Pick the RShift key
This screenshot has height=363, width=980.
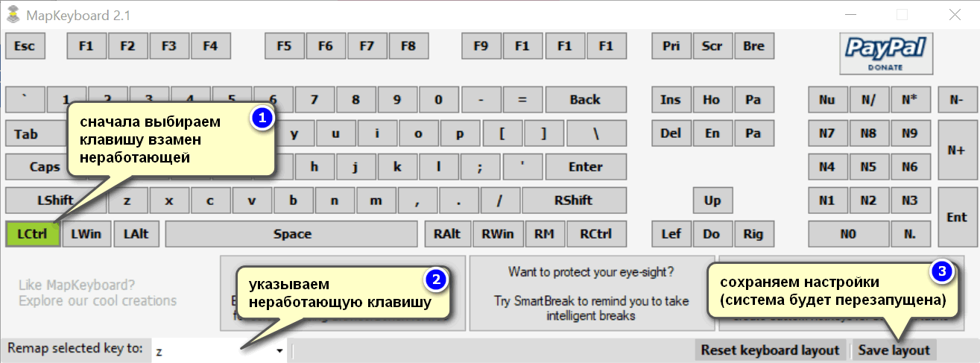[x=573, y=200]
